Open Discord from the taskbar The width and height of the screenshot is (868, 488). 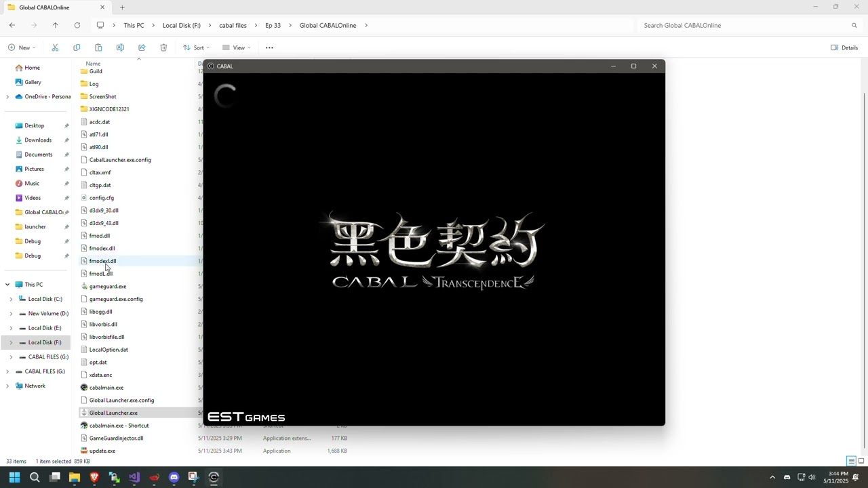pos(174,477)
